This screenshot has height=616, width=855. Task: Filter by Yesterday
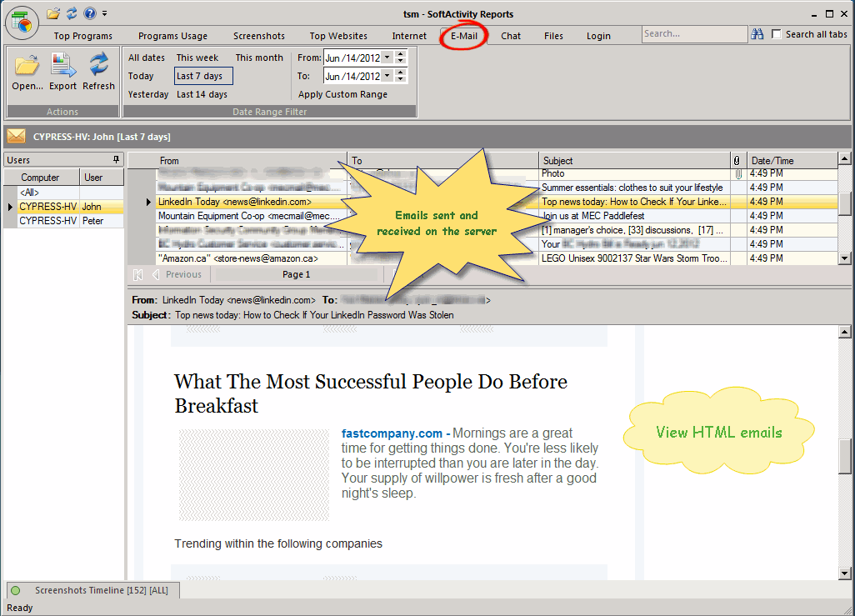(148, 94)
